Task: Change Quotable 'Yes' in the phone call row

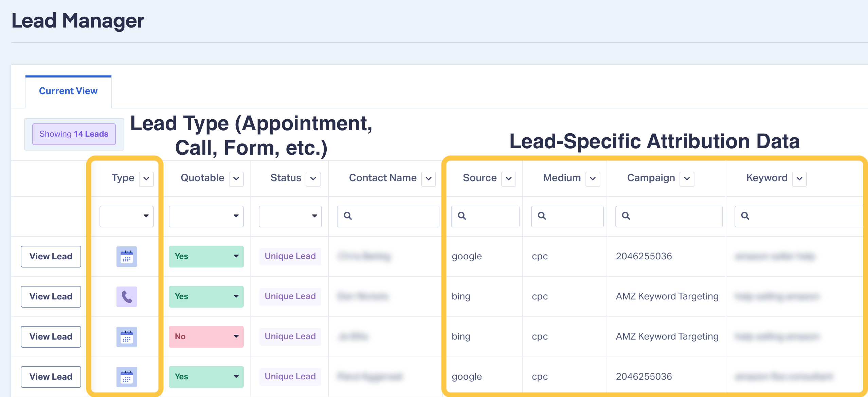Action: point(206,297)
